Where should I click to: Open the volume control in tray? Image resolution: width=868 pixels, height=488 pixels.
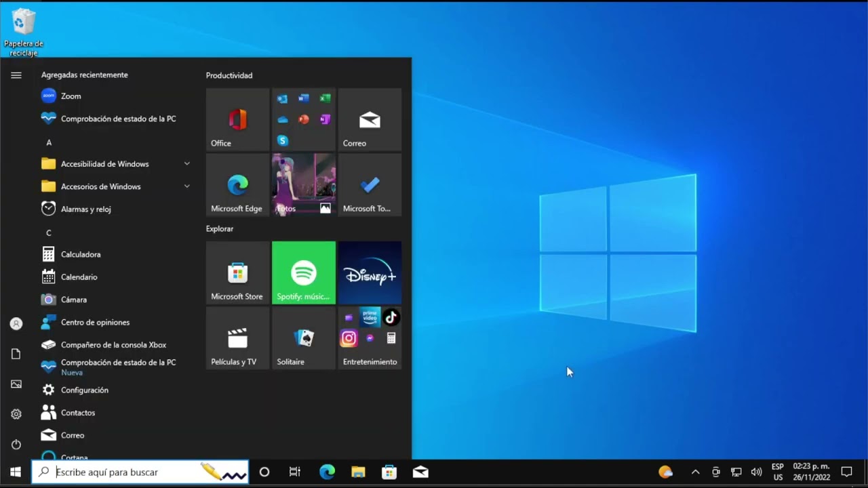756,472
